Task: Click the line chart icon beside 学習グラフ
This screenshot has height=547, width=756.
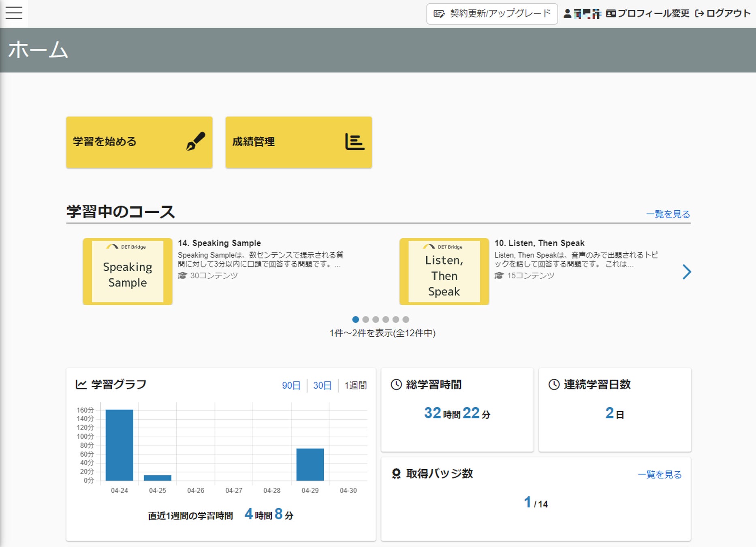Action: click(81, 385)
